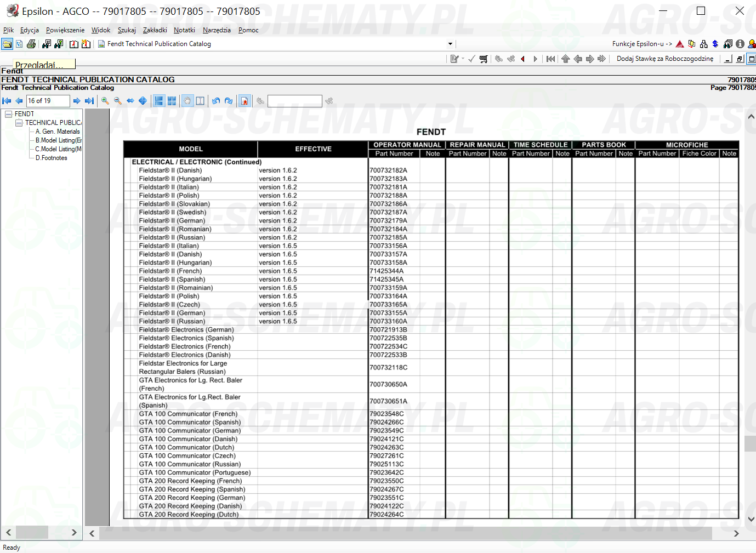Toggle multi-page thumbnail view mode
756x553 pixels.
coord(172,101)
